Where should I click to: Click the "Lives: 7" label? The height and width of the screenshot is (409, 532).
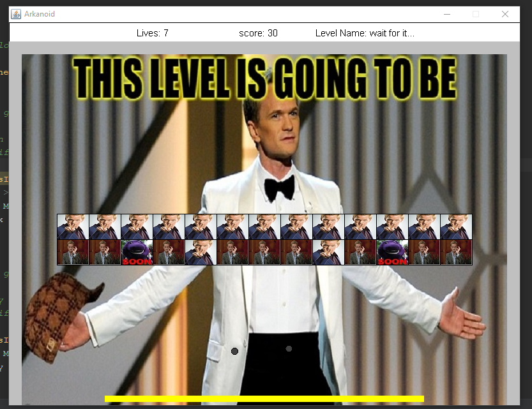point(153,33)
